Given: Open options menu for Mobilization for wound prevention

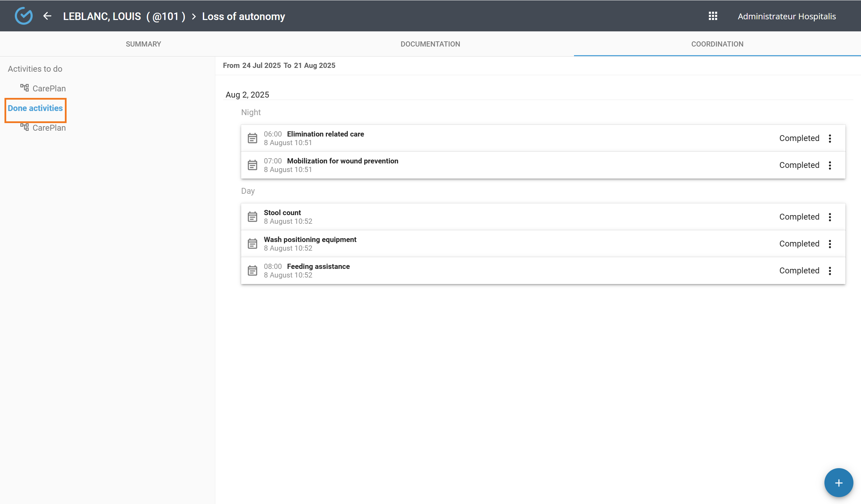Looking at the screenshot, I should click(830, 165).
